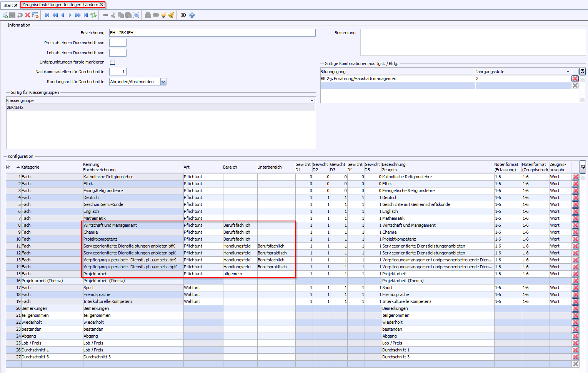Click the light bulb toolbar icon
Viewport: 588px width, 373px height.
[x=163, y=15]
